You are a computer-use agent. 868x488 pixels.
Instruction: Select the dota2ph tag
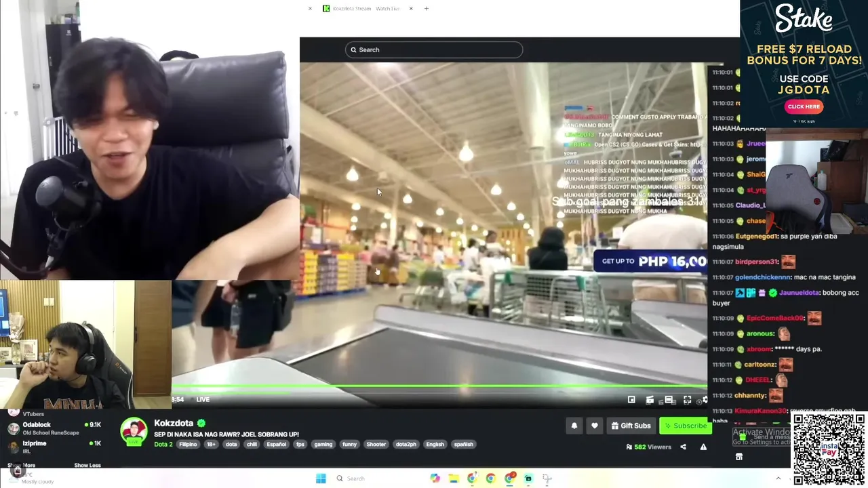click(406, 445)
